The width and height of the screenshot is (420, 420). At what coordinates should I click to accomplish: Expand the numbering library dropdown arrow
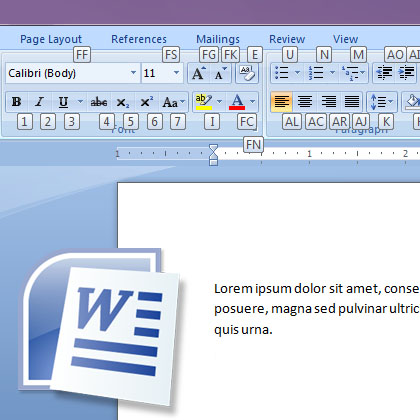[332, 72]
